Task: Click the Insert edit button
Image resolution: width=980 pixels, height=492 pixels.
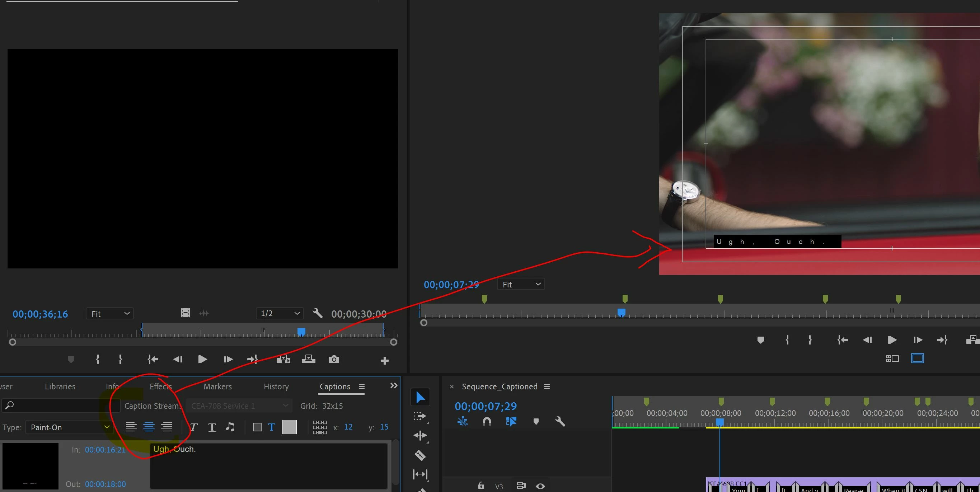Action: (283, 360)
